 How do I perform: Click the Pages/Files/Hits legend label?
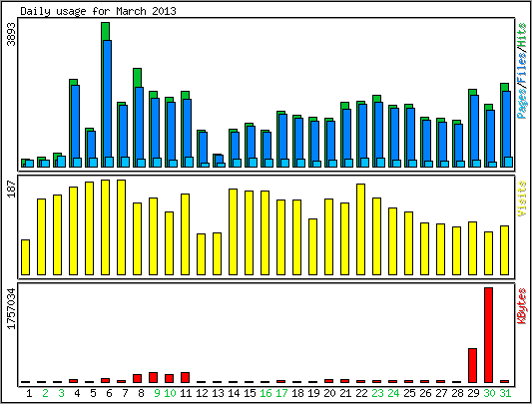(522, 70)
